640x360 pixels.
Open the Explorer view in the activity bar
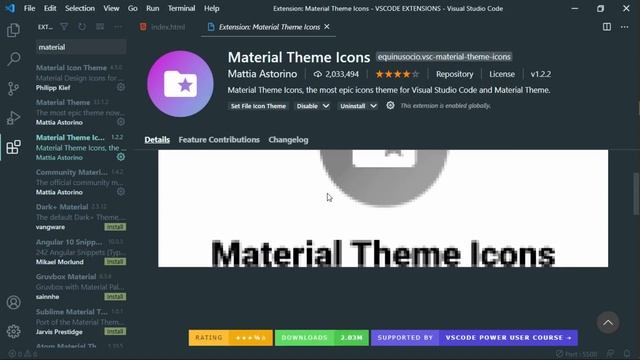pyautogui.click(x=13, y=30)
